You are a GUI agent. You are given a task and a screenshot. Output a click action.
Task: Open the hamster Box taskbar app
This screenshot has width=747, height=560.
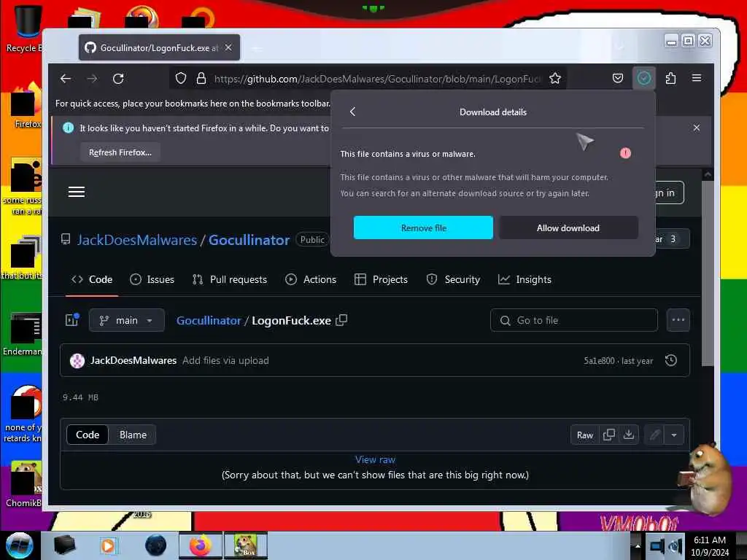(246, 545)
